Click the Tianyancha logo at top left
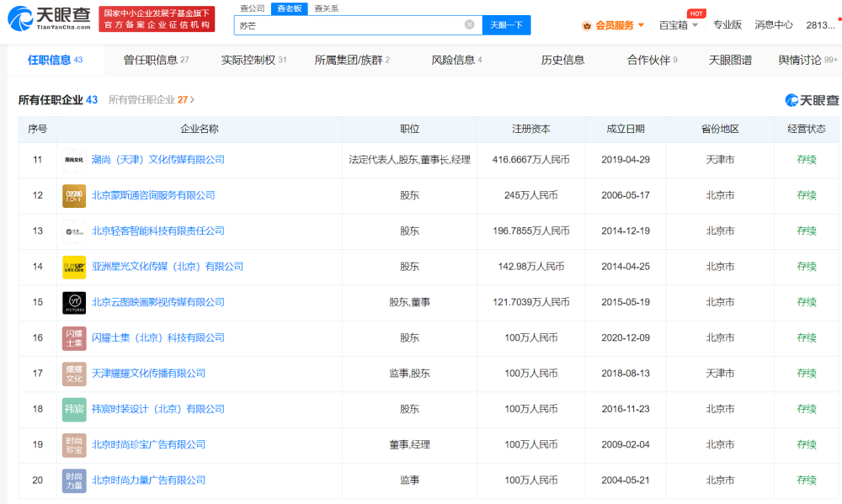The width and height of the screenshot is (842, 504). 51,19
